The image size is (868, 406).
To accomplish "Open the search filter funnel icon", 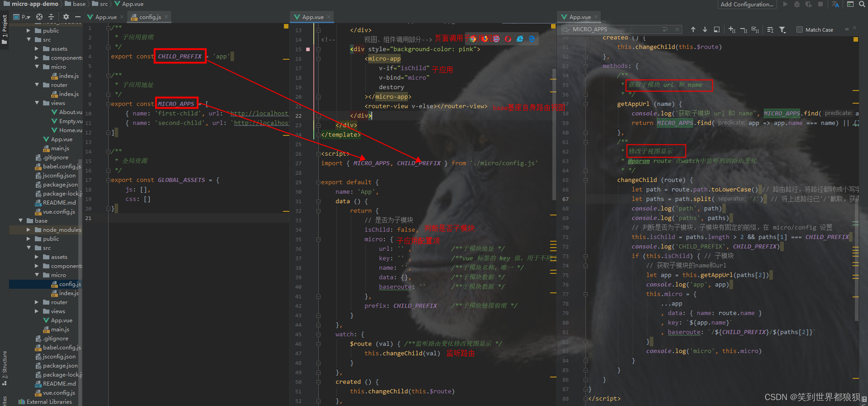I will [782, 29].
